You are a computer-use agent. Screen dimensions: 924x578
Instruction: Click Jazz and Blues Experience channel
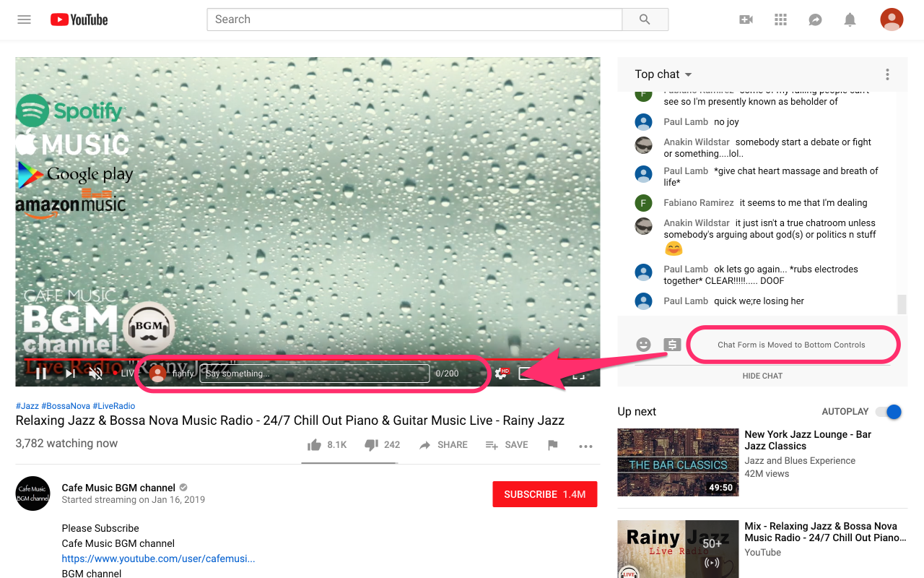pos(800,461)
